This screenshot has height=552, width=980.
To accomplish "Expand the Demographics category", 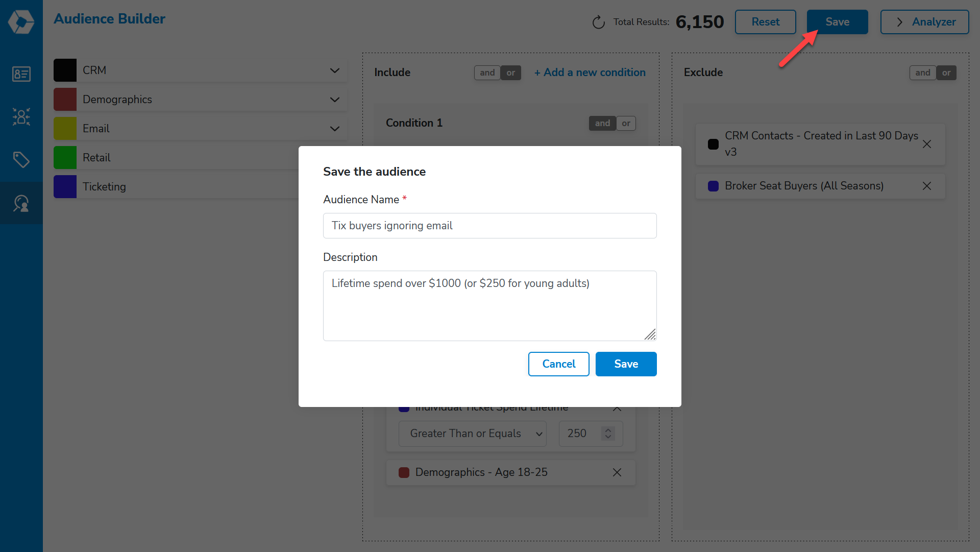I will click(x=334, y=100).
